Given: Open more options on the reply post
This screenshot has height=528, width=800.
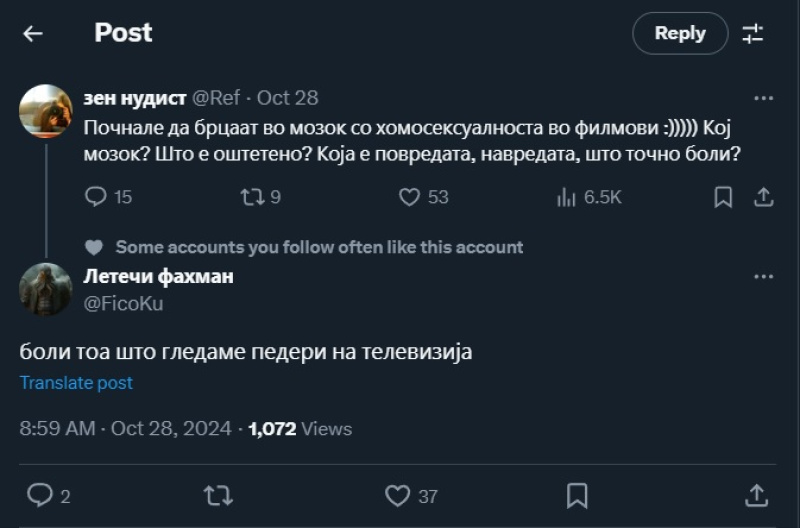Looking at the screenshot, I should pyautogui.click(x=763, y=277).
